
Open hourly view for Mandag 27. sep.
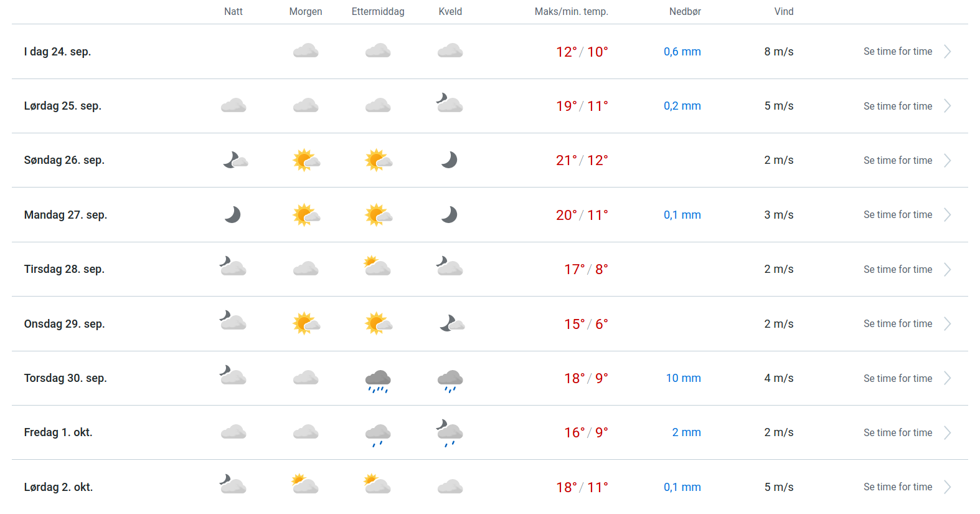[x=898, y=215]
